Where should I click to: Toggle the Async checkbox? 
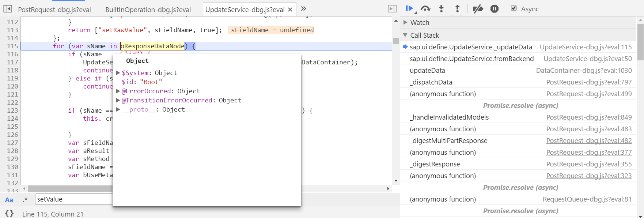514,8
